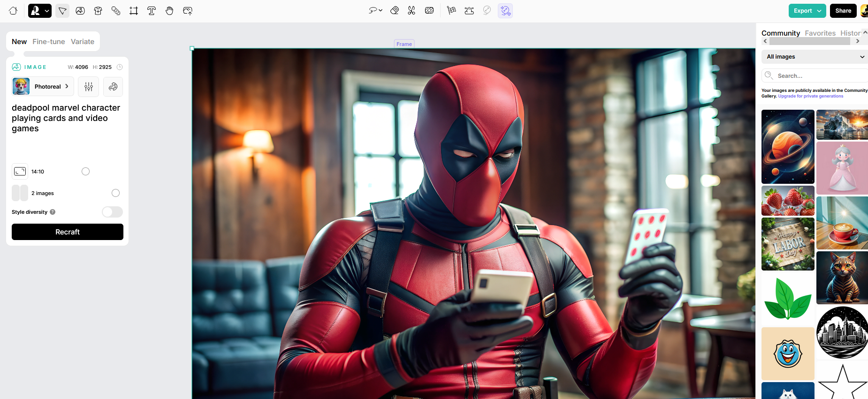Viewport: 868px width, 399px height.
Task: Select the city skyline circle thumbnail
Action: point(842,332)
